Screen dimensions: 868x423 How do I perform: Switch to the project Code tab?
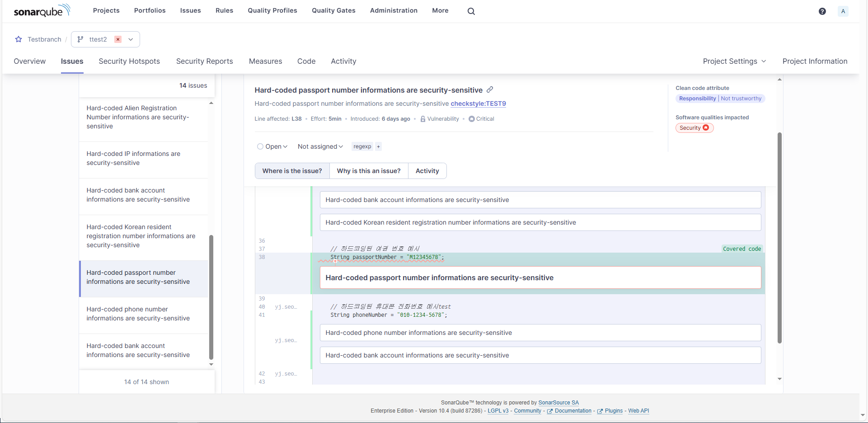point(306,61)
